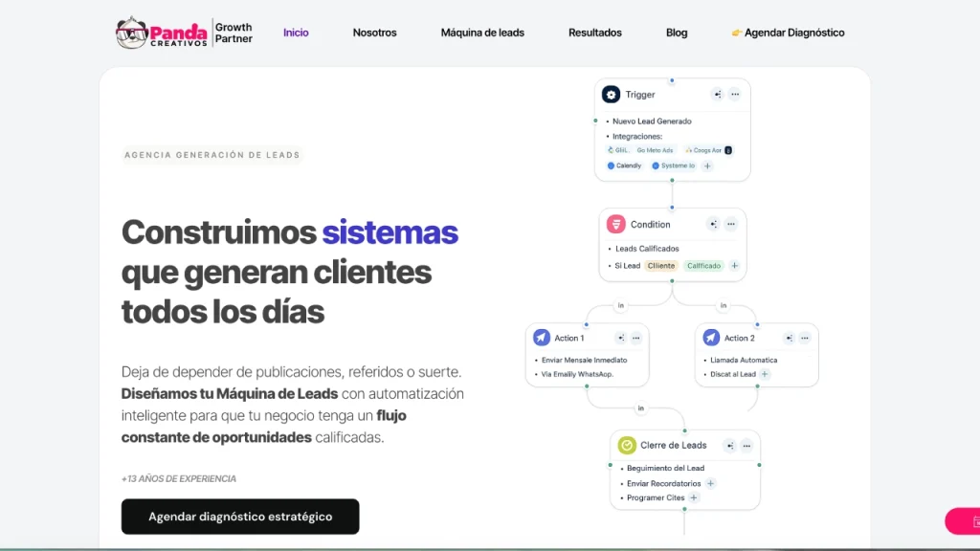
Task: Toggle the Clliente tag on Si Lead
Action: [660, 266]
